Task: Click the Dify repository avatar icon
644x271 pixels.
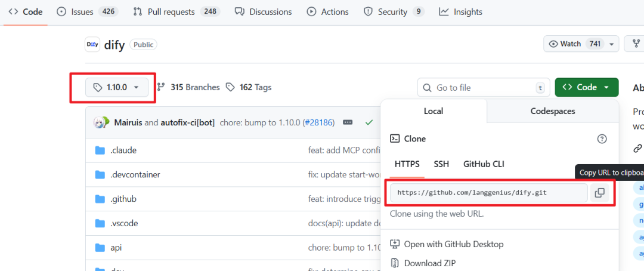Action: pyautogui.click(x=92, y=44)
